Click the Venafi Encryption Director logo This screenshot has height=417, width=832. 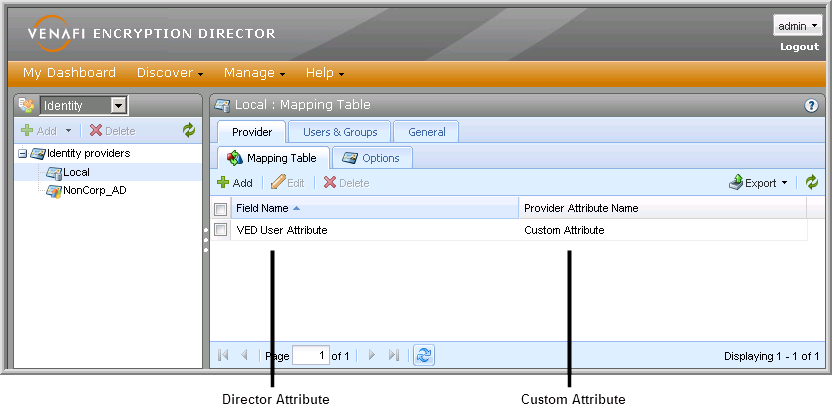click(152, 33)
